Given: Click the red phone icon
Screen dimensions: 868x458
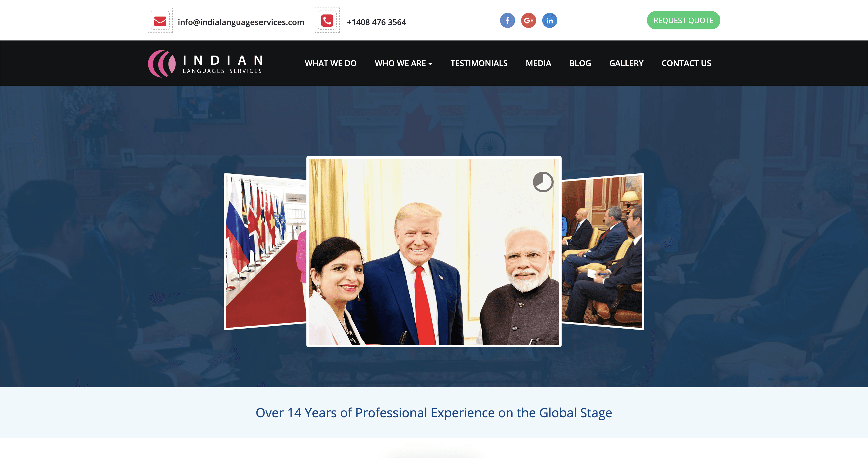Looking at the screenshot, I should (327, 21).
